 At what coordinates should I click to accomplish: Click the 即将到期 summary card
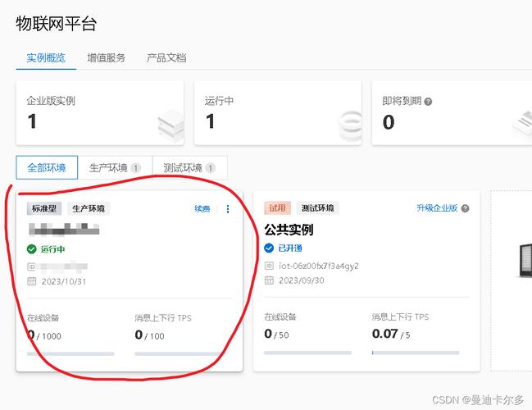(x=452, y=113)
